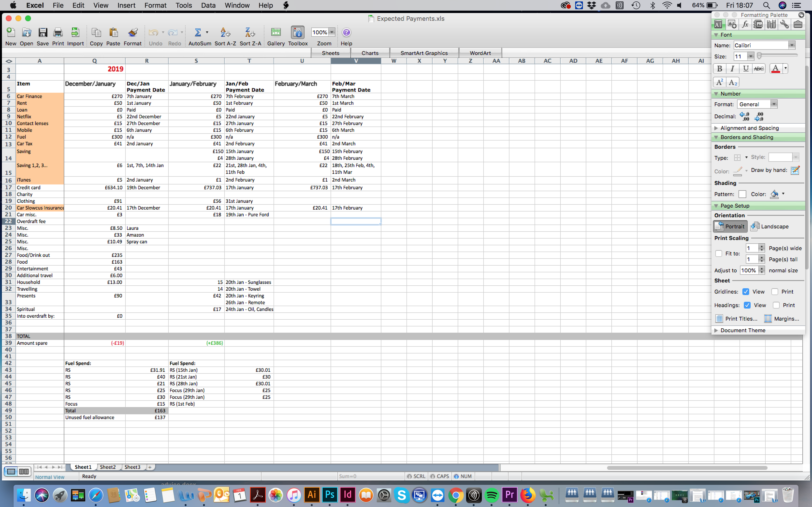This screenshot has width=812, height=507.
Task: Click the Landscape orientation button
Action: tap(769, 227)
